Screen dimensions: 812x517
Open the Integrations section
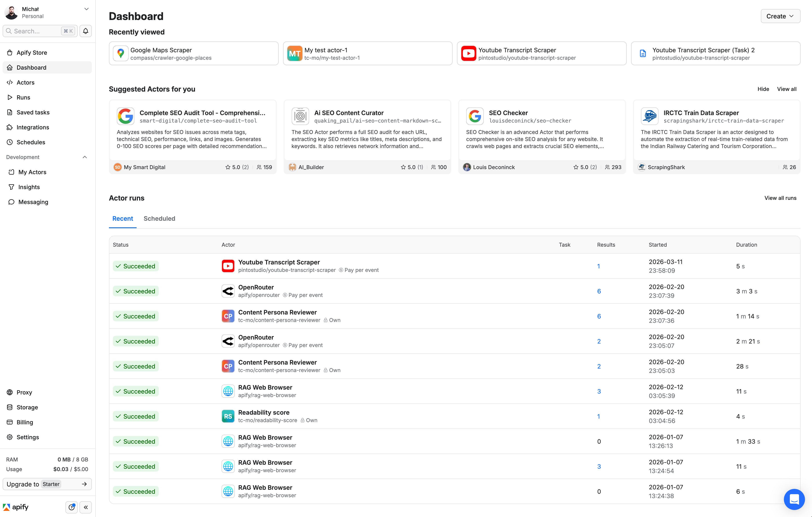point(33,127)
